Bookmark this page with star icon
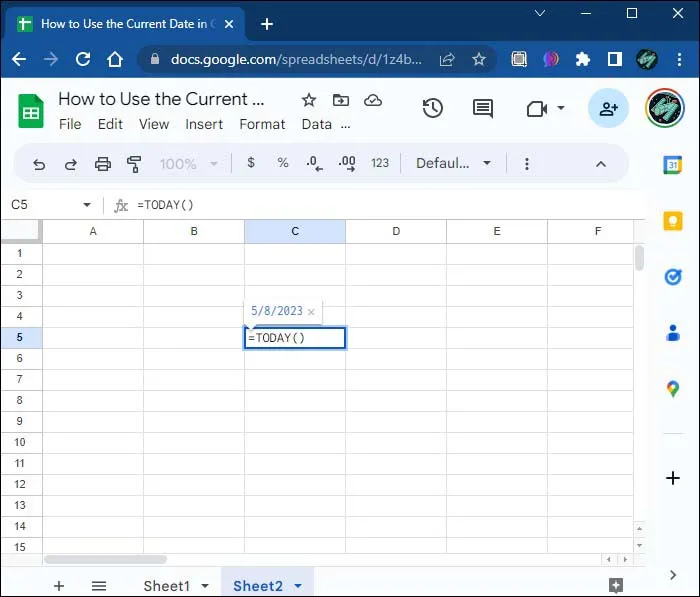 (479, 59)
